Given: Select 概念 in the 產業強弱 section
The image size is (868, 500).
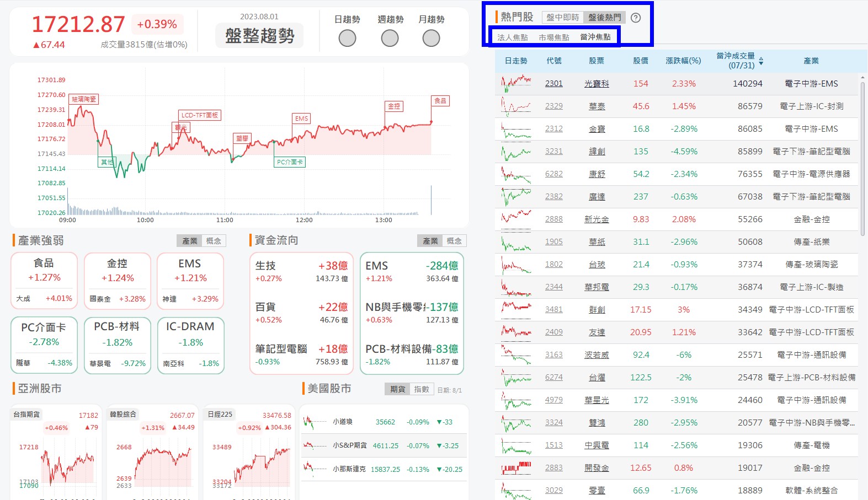Looking at the screenshot, I should point(214,241).
